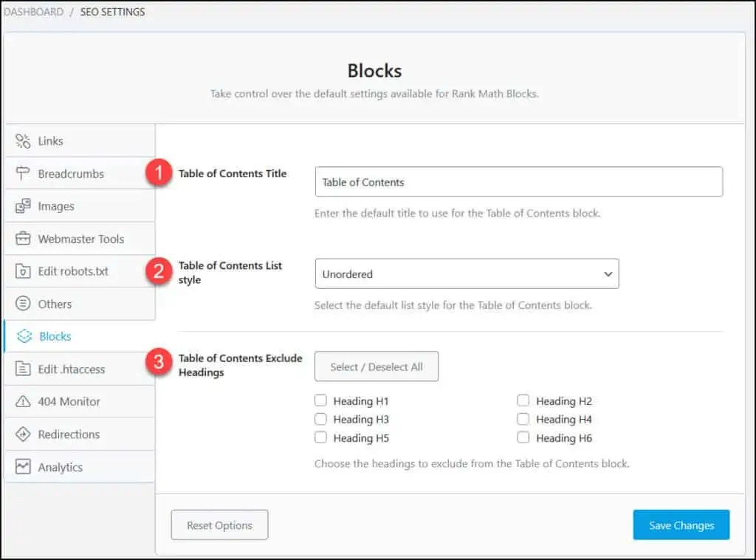Click inside the Table of Contents Title field
The height and width of the screenshot is (560, 756).
(519, 182)
